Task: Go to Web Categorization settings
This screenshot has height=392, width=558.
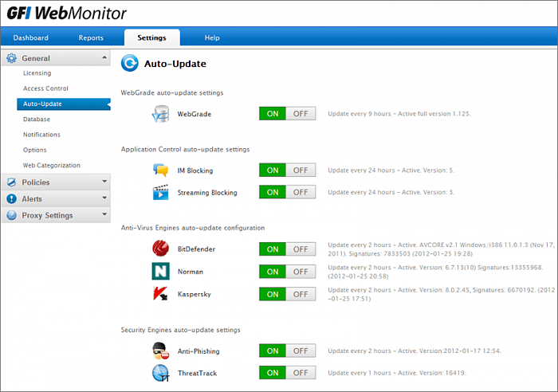Action: [52, 165]
